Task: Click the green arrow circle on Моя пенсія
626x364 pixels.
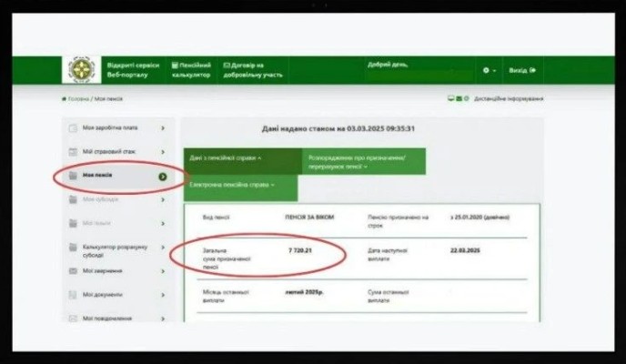Action: [162, 176]
